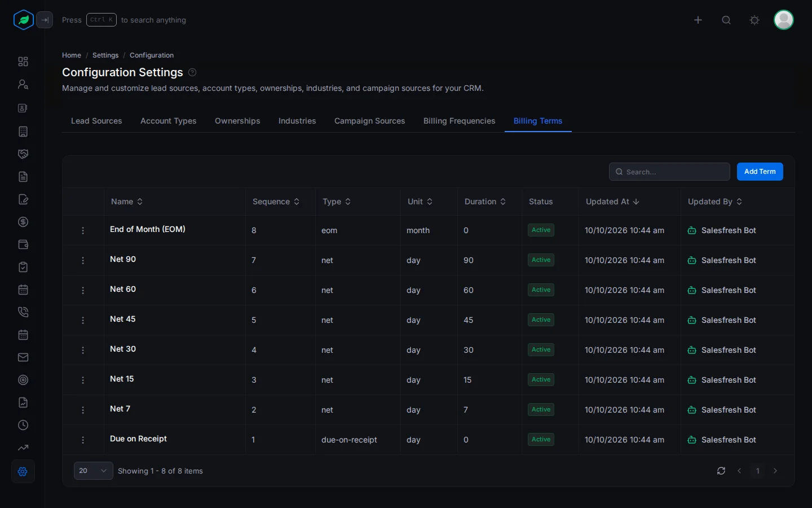Go to Home breadcrumb link
Viewport: 812px width, 508px height.
[x=72, y=55]
